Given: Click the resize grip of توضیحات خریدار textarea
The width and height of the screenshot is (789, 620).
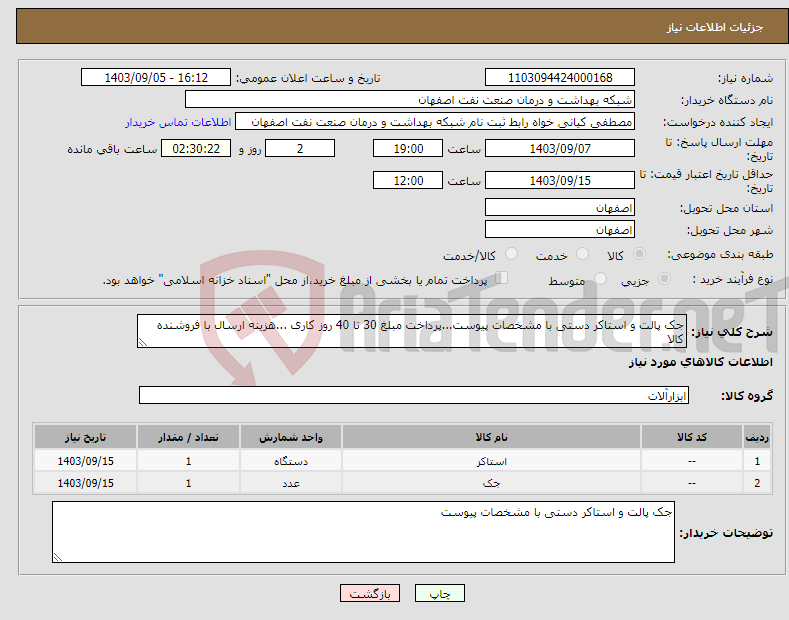Looking at the screenshot, I should (58, 557).
